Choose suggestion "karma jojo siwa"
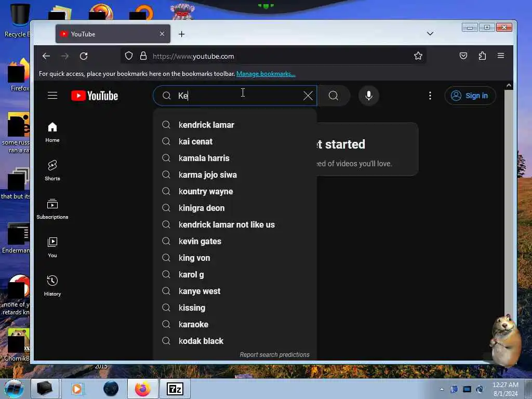Viewport: 532px width, 399px height. (x=235, y=175)
